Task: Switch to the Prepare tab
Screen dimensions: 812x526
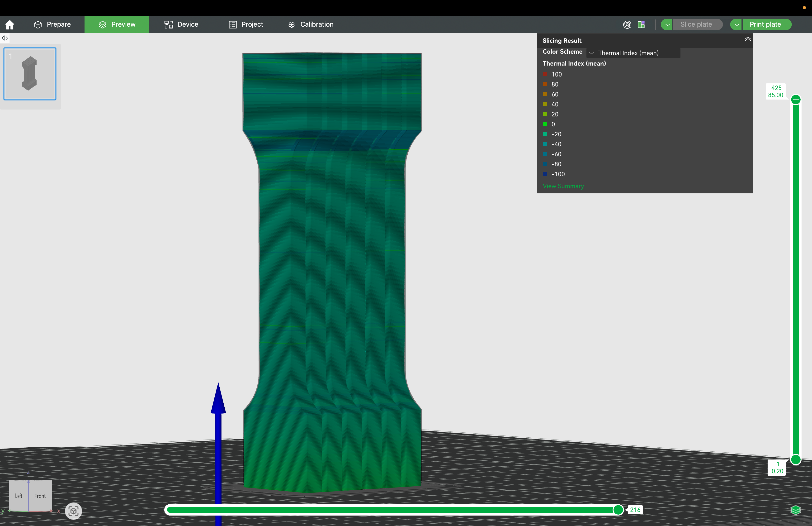Action: 52,24
